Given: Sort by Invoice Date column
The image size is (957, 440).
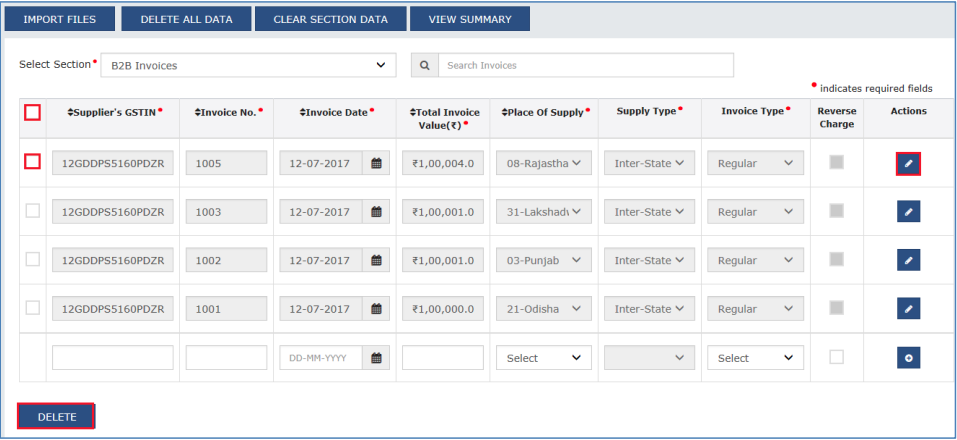Looking at the screenshot, I should (x=302, y=112).
